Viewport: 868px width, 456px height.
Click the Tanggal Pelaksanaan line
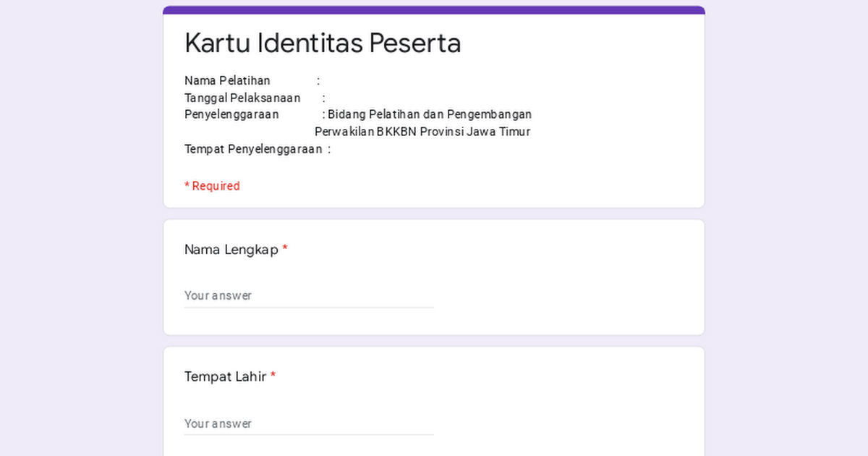[x=242, y=98]
